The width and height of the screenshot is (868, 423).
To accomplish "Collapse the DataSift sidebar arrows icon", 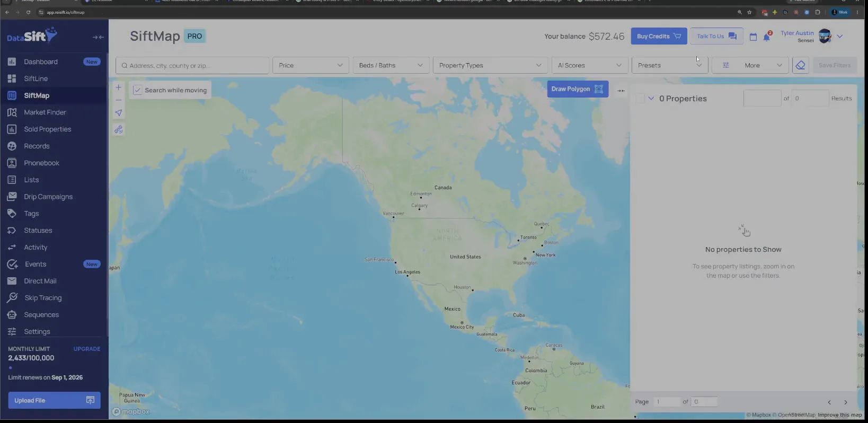I will pyautogui.click(x=98, y=37).
